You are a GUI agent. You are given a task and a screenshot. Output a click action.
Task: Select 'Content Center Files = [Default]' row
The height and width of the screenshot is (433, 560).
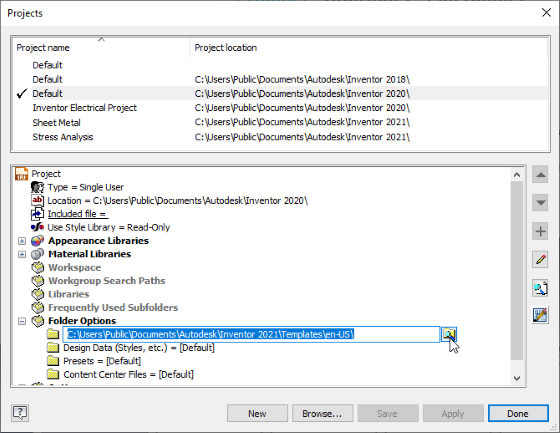click(129, 374)
